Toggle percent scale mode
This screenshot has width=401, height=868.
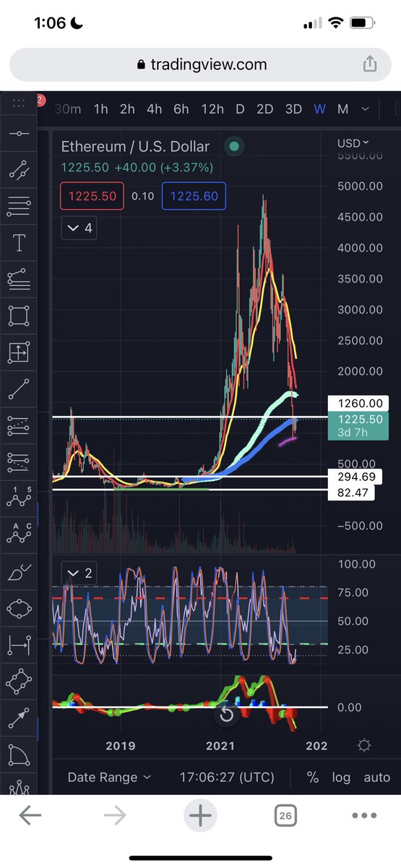pos(313,778)
